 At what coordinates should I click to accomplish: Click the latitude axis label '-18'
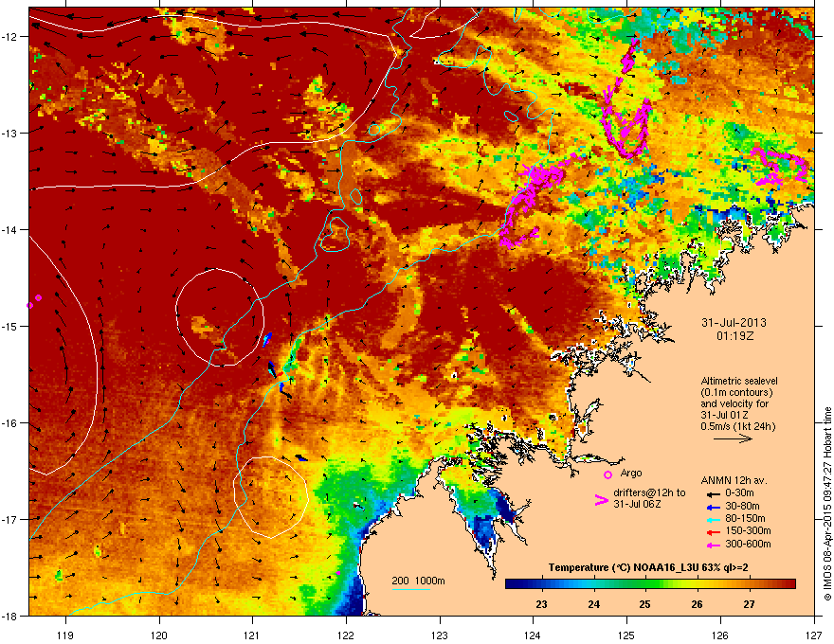[x=9, y=616]
